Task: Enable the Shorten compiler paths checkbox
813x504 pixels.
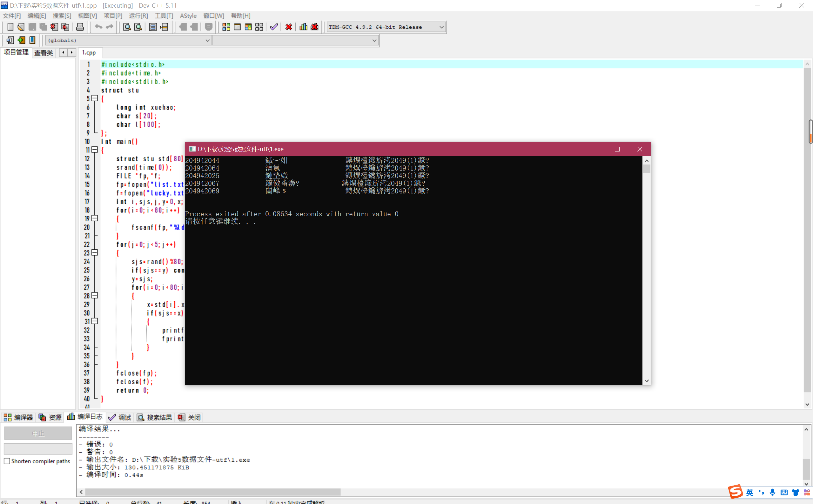Action: (x=7, y=461)
